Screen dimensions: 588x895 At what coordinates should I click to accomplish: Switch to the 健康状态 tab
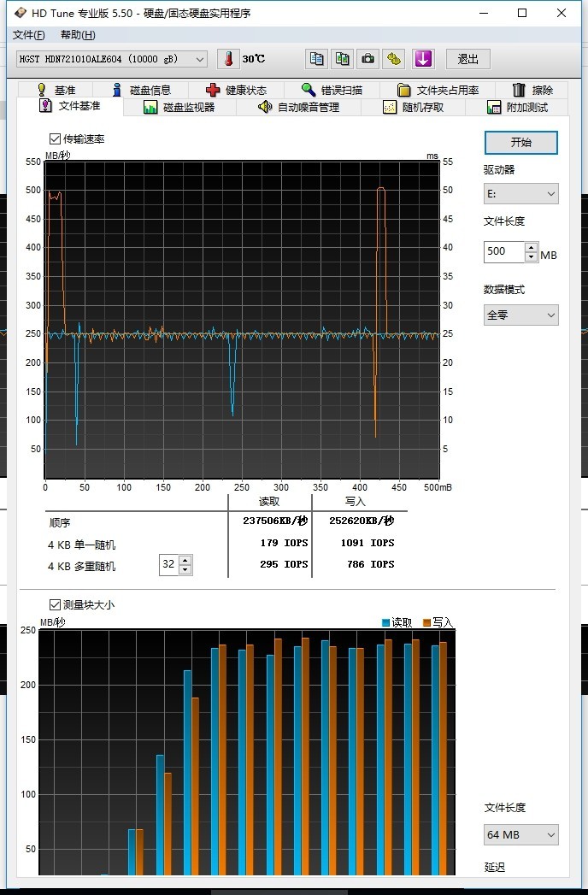[235, 90]
